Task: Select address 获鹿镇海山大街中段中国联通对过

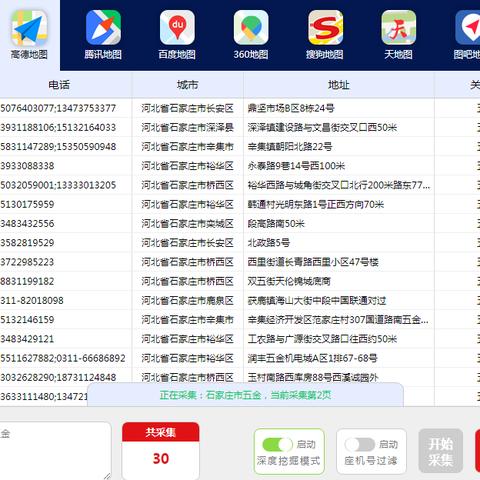Action: [317, 301]
